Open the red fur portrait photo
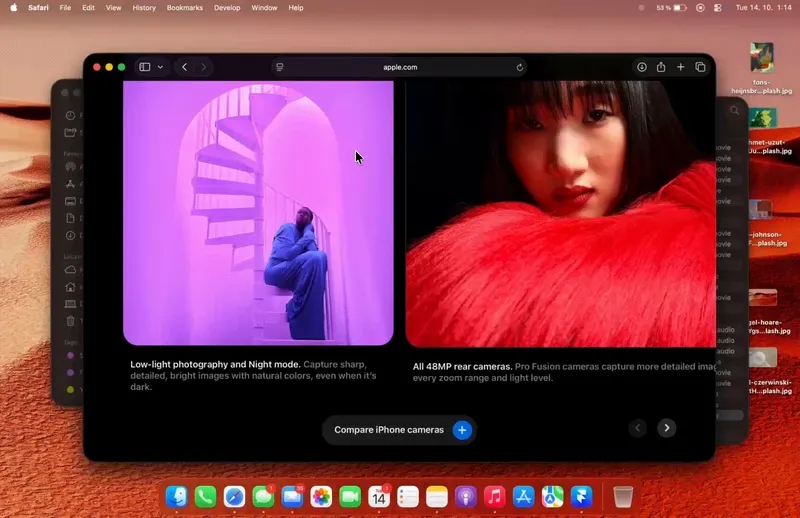The width and height of the screenshot is (800, 518). coord(561,214)
